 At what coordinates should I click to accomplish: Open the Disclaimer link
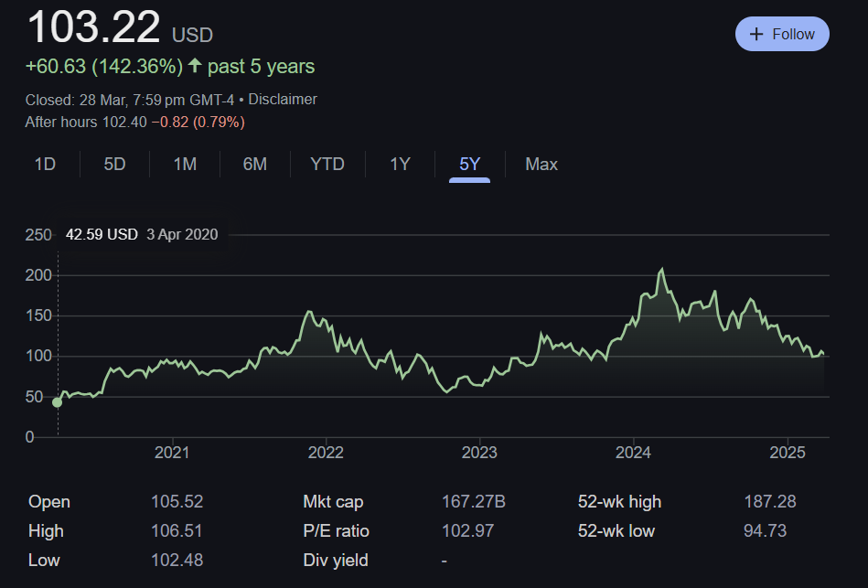click(x=283, y=99)
